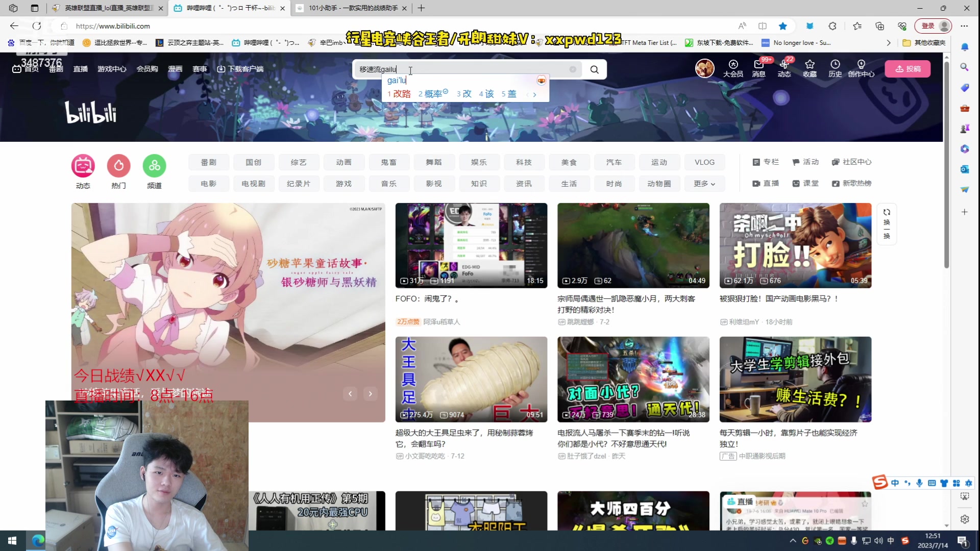Image resolution: width=980 pixels, height=551 pixels.
Task: Toggle the bookmark star in address bar
Action: 784,26
